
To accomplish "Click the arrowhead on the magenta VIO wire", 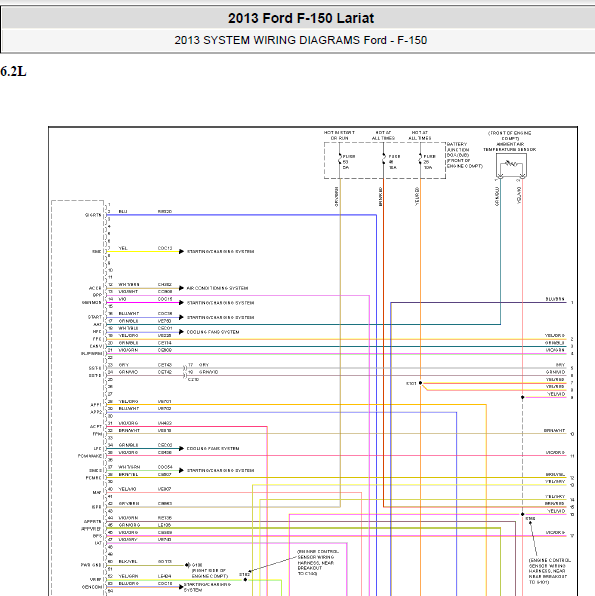I will pyautogui.click(x=181, y=303).
